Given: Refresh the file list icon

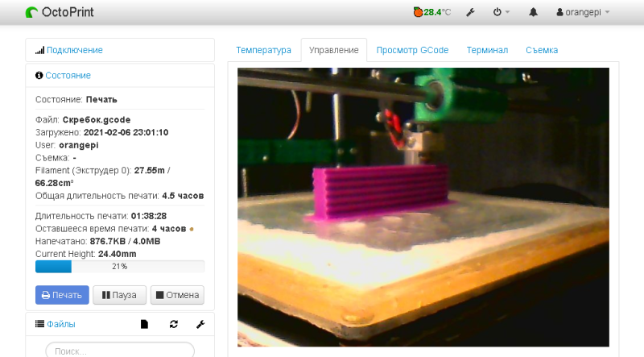Looking at the screenshot, I should pyautogui.click(x=174, y=324).
